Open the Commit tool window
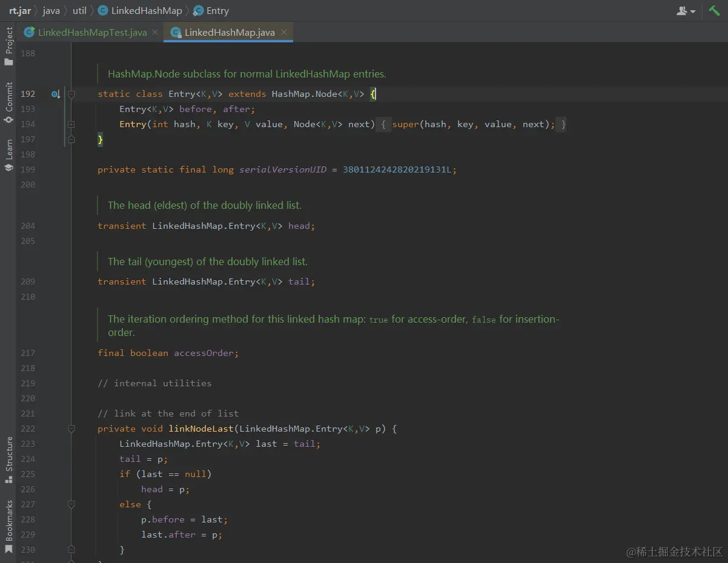Screen dimensions: 728x563 [8, 102]
